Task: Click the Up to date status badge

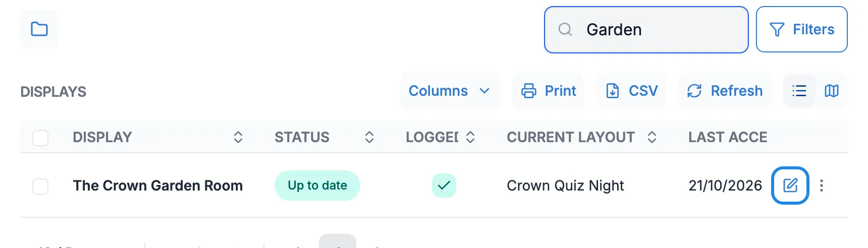Action: [x=317, y=185]
